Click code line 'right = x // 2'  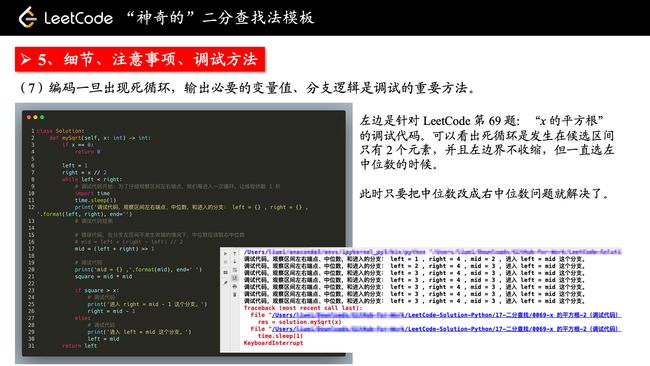pyautogui.click(x=84, y=172)
